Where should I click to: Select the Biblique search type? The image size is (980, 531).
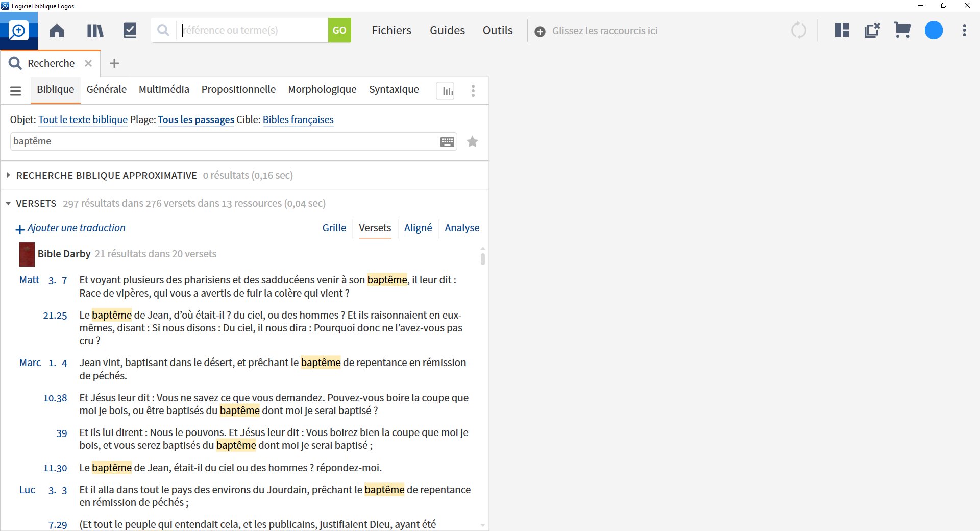55,89
